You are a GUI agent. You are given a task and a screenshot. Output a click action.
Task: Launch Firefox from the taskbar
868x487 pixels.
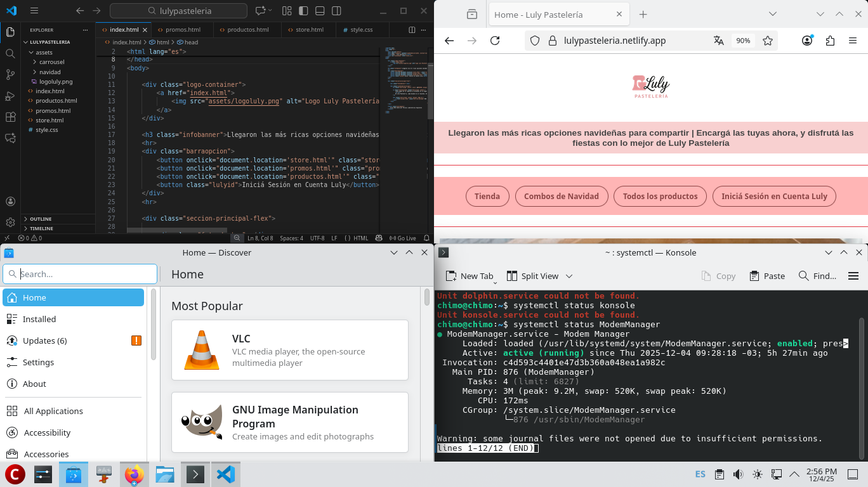click(x=134, y=474)
